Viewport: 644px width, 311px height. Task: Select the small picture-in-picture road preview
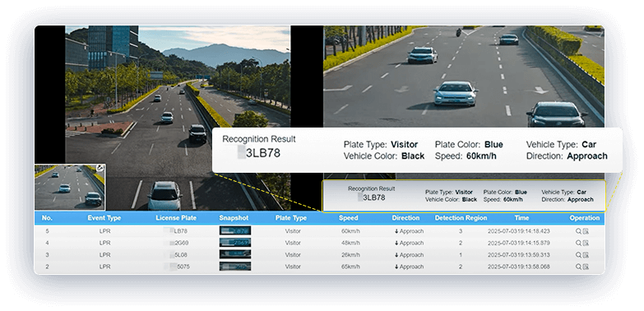70,188
